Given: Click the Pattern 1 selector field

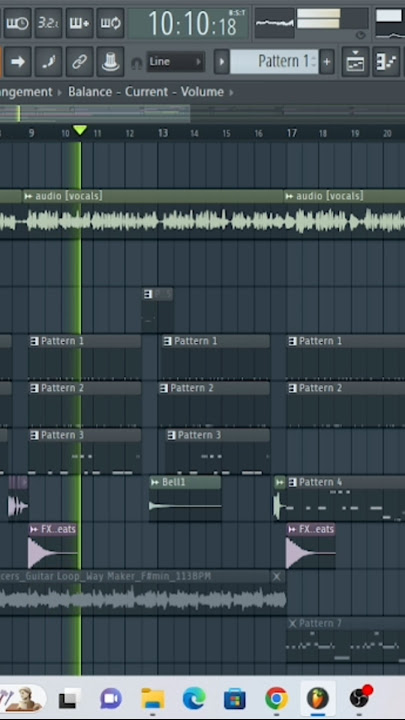Looking at the screenshot, I should click(274, 62).
